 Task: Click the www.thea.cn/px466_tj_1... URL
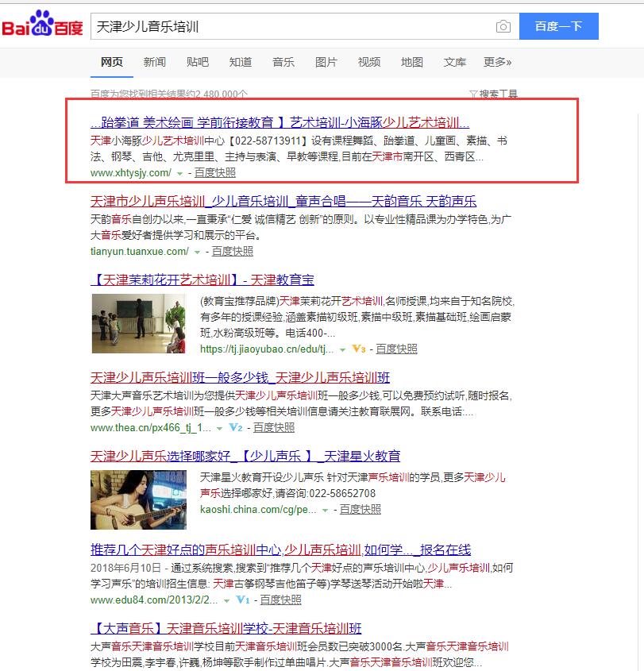(151, 427)
